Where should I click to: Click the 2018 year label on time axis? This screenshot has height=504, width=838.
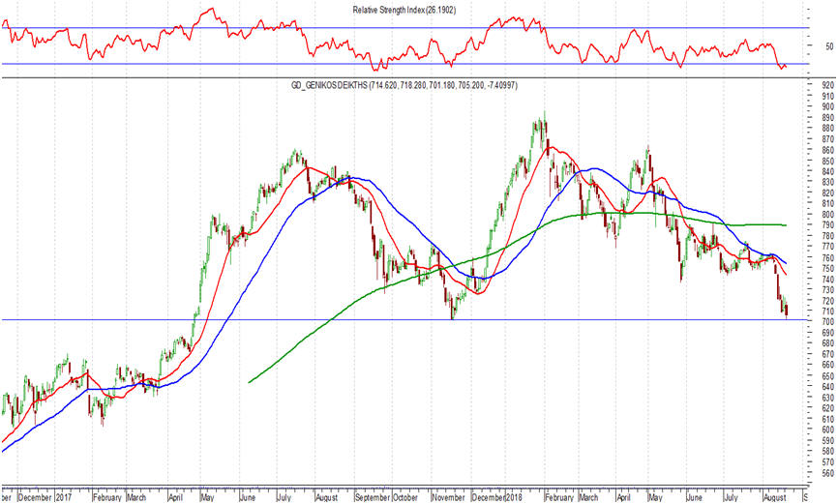click(515, 497)
